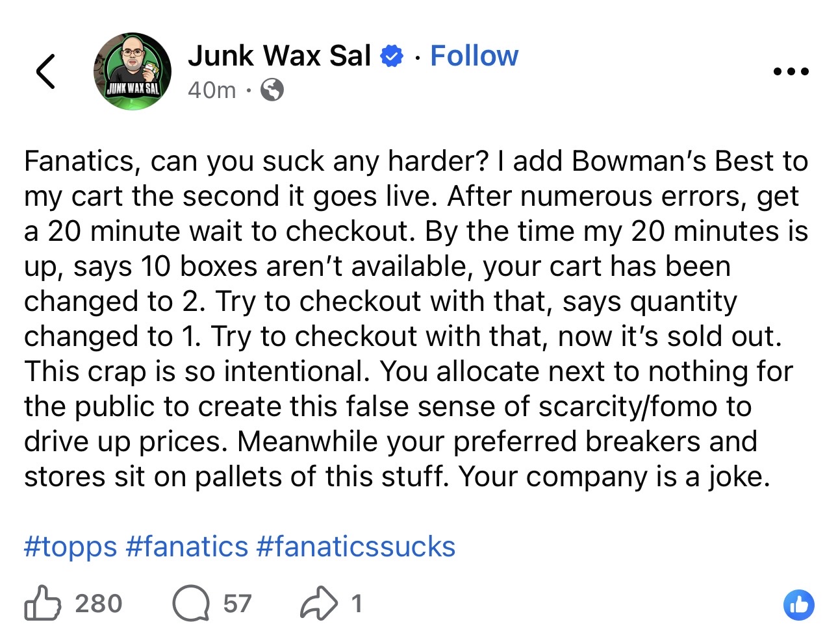Share the post using arrow icon

click(x=319, y=603)
